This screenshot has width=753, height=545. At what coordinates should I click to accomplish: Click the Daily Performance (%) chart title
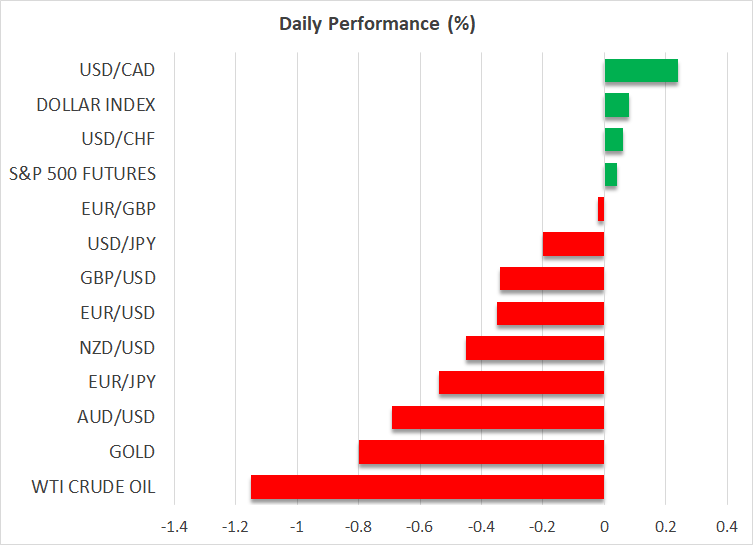click(x=376, y=24)
